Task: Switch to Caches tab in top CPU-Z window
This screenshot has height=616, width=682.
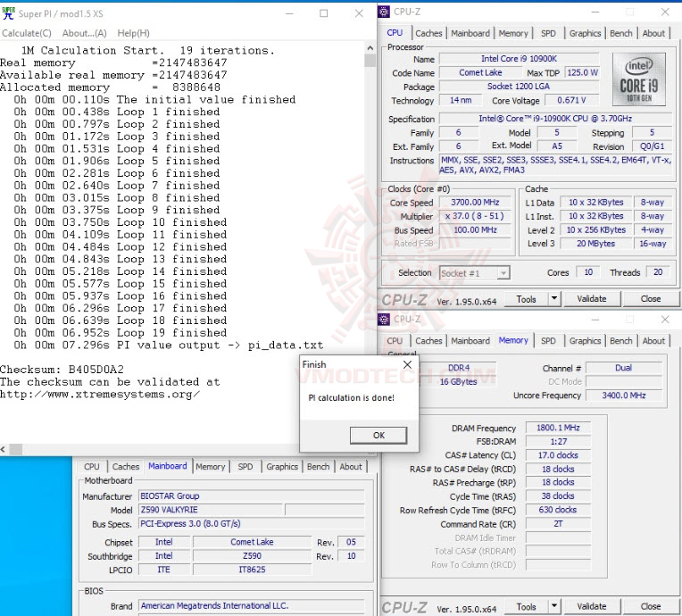Action: (x=428, y=33)
